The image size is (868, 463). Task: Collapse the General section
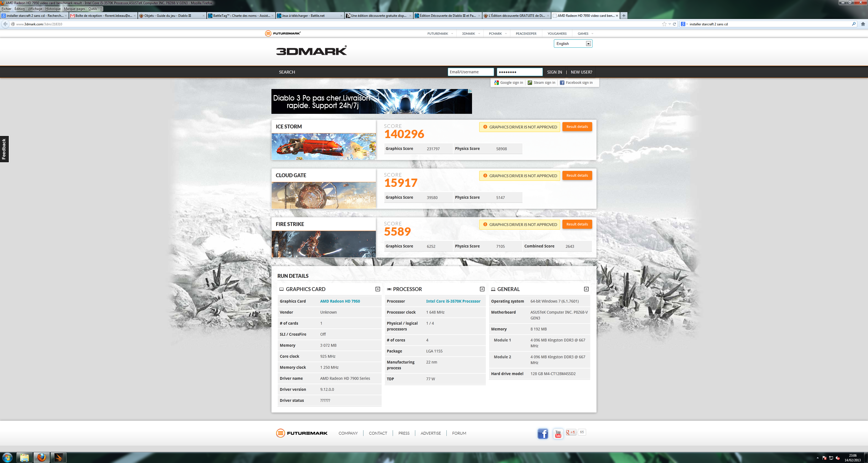pos(586,289)
